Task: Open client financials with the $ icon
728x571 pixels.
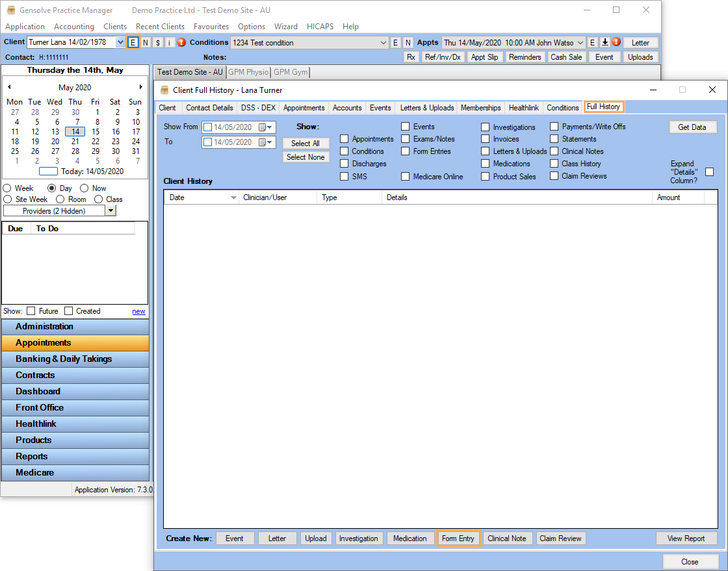Action: click(x=158, y=42)
